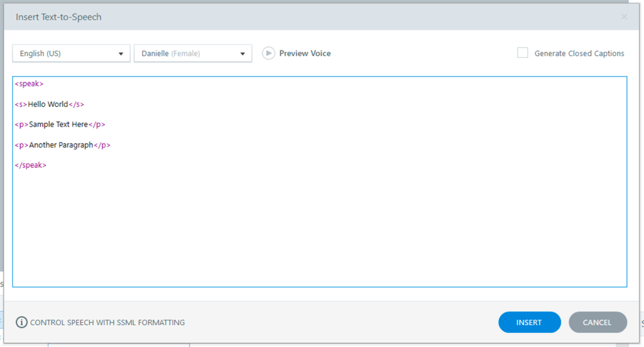Click the closing </speak> tag line
The image size is (644, 347).
tap(31, 165)
